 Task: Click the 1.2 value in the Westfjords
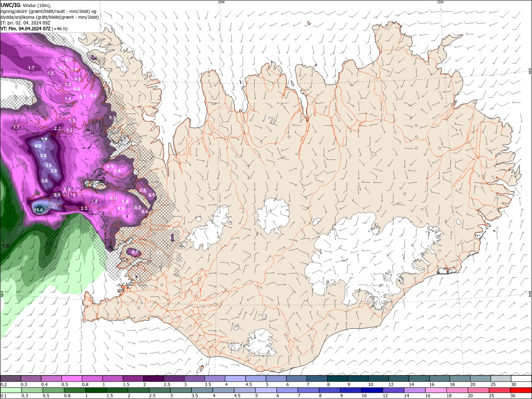pyautogui.click(x=68, y=84)
